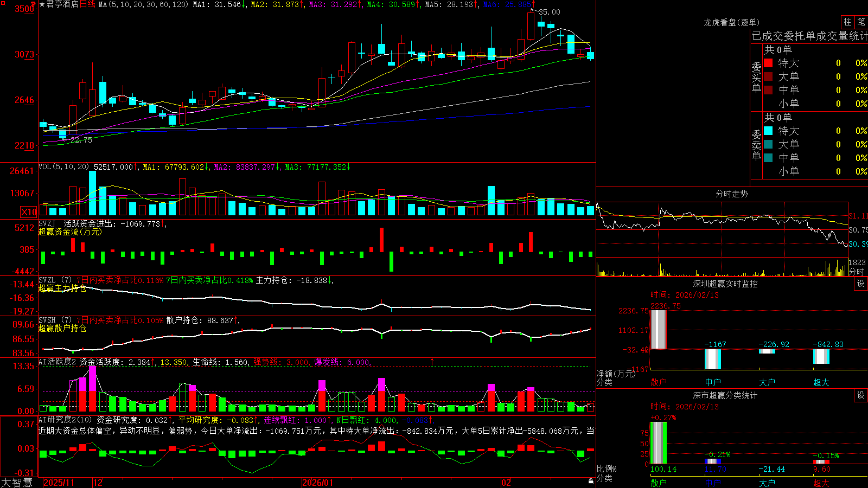Click the cyan 特大 sell-order color swatch
868x488 pixels.
pos(768,131)
